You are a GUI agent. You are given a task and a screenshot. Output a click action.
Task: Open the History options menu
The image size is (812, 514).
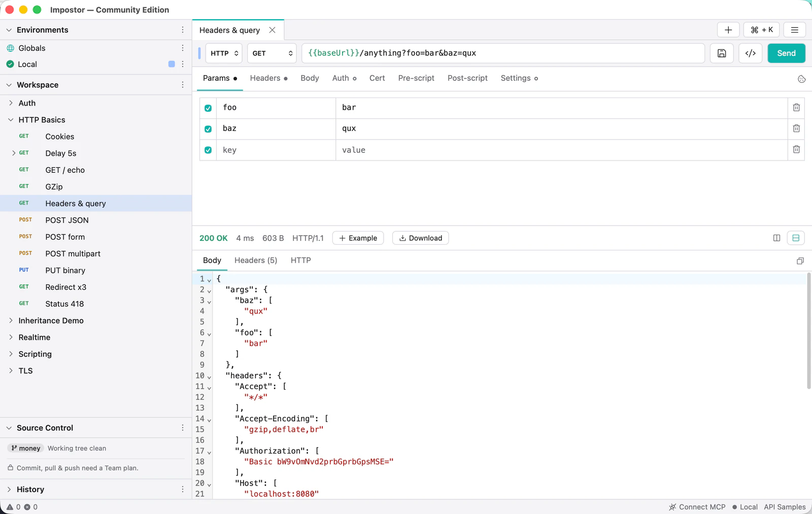pyautogui.click(x=183, y=490)
